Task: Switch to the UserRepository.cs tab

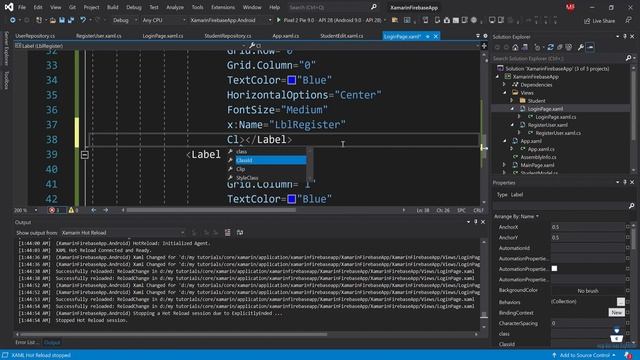Action: coord(35,36)
